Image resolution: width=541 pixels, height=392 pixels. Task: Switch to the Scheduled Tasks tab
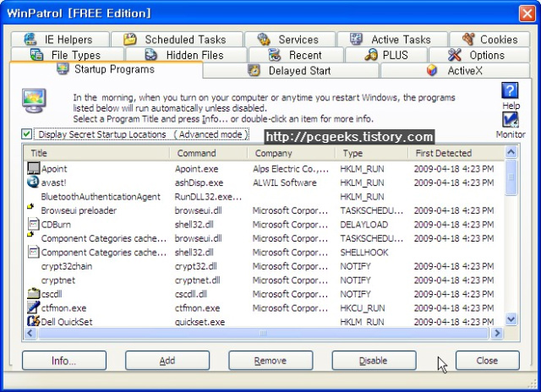coord(177,40)
